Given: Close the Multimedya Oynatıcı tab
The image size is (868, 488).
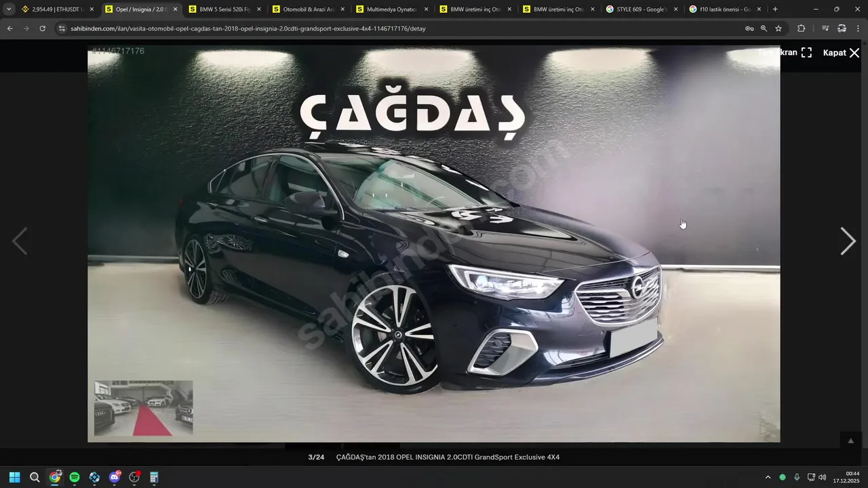Looking at the screenshot, I should [x=426, y=9].
